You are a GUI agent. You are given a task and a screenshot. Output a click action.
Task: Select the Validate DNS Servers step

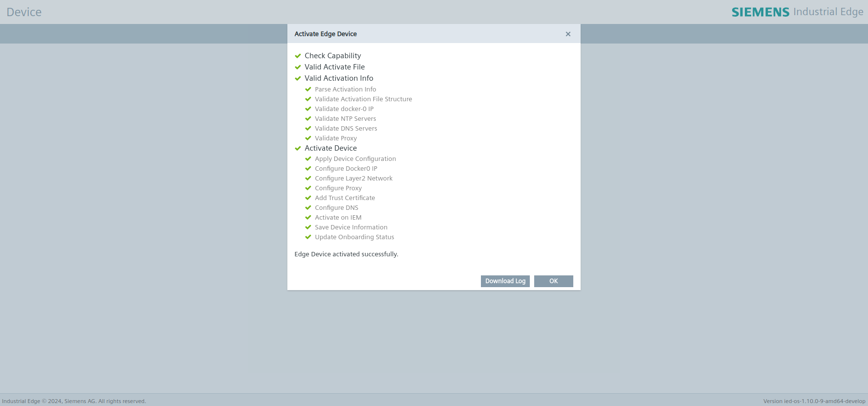pos(346,129)
